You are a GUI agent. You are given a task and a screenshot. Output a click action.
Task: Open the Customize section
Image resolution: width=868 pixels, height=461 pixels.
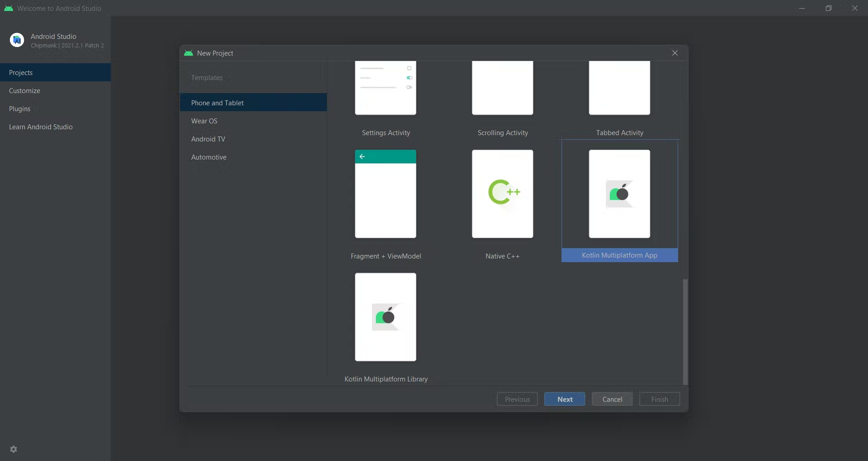point(55,90)
